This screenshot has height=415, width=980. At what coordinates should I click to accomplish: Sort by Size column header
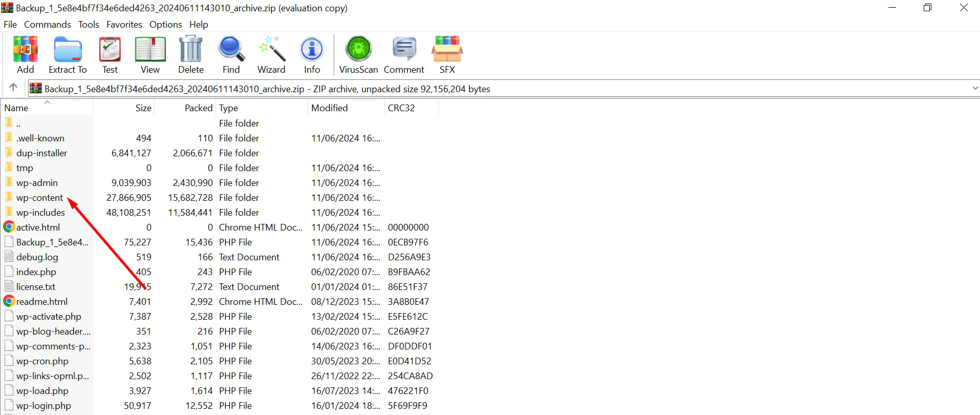coord(124,108)
